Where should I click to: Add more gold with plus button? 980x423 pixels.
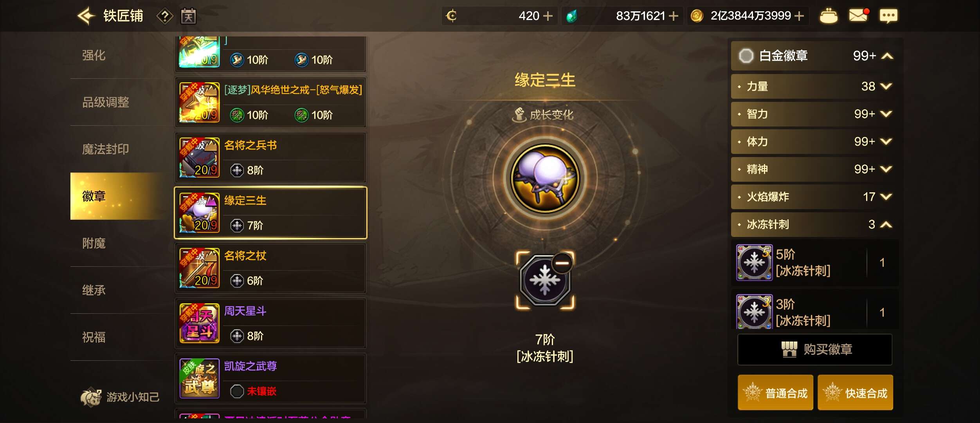click(800, 16)
